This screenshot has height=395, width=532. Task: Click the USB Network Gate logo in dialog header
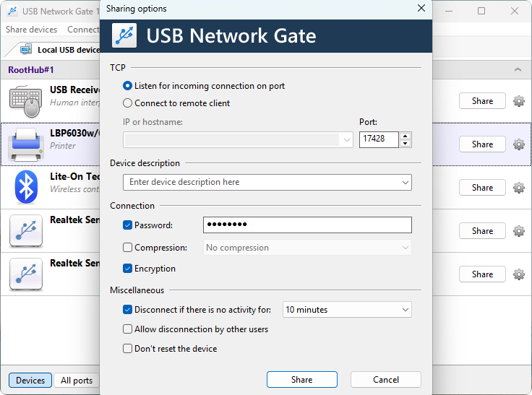124,35
